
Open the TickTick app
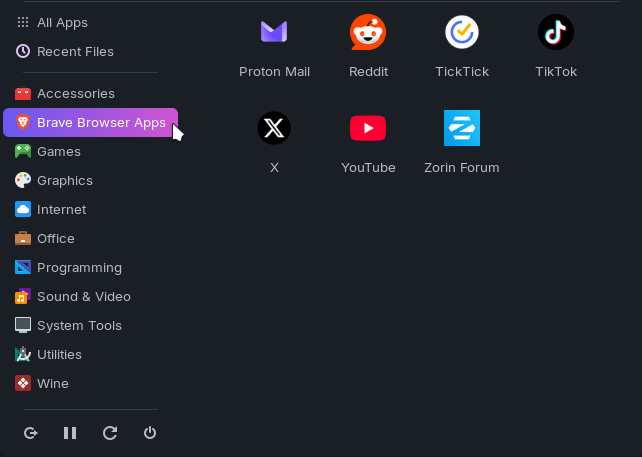tap(462, 46)
